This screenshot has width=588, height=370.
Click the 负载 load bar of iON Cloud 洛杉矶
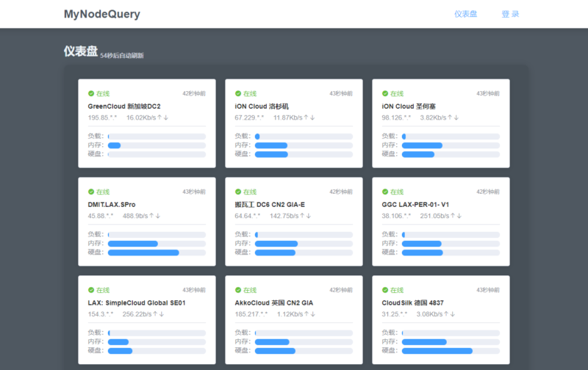coord(304,137)
